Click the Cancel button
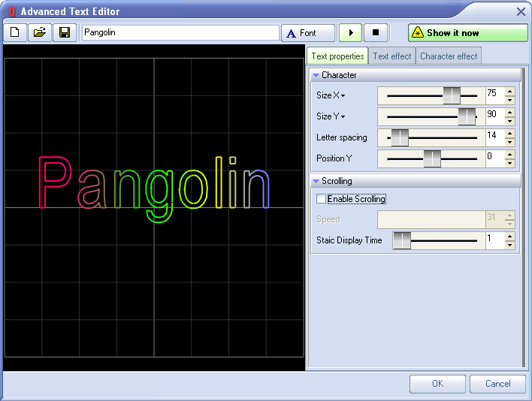Viewport: 532px width, 401px height. point(497,384)
